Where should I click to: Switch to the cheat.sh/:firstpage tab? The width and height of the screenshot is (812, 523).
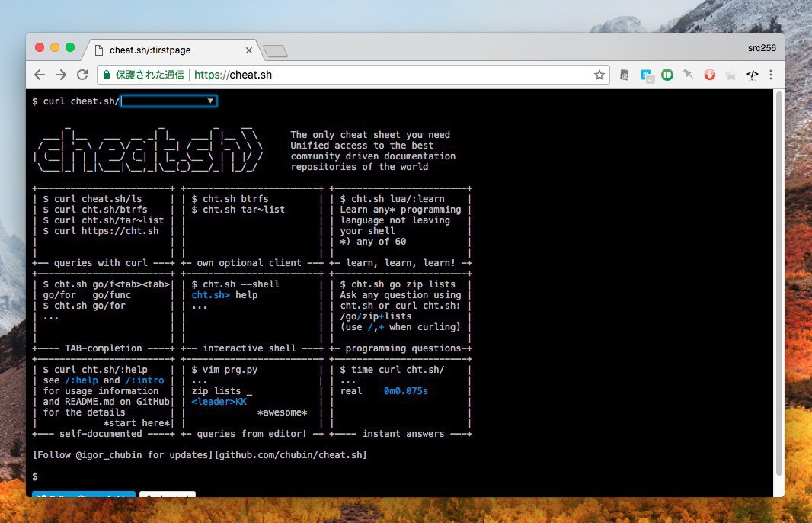tap(173, 50)
